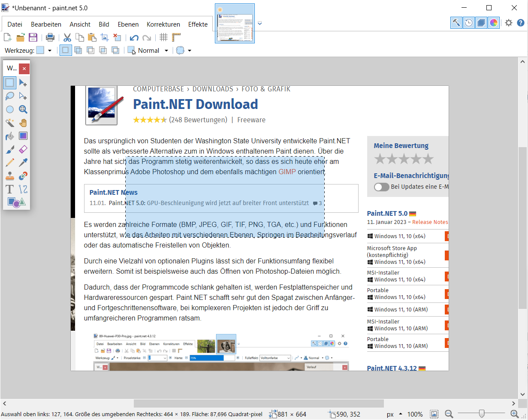Click the zoom slider handle in status bar
528x420 pixels.
click(482, 414)
